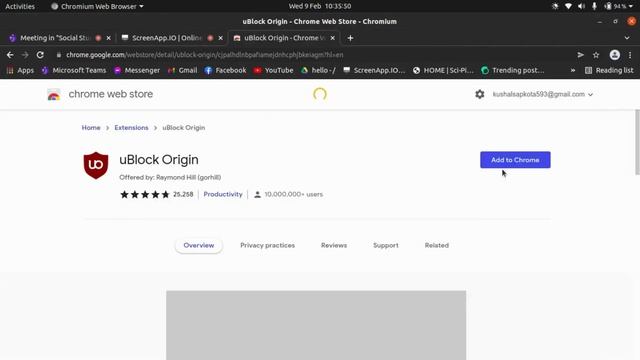Screen dimensions: 640x360
Task: Open the Facebook bookmark
Action: [x=225, y=71]
